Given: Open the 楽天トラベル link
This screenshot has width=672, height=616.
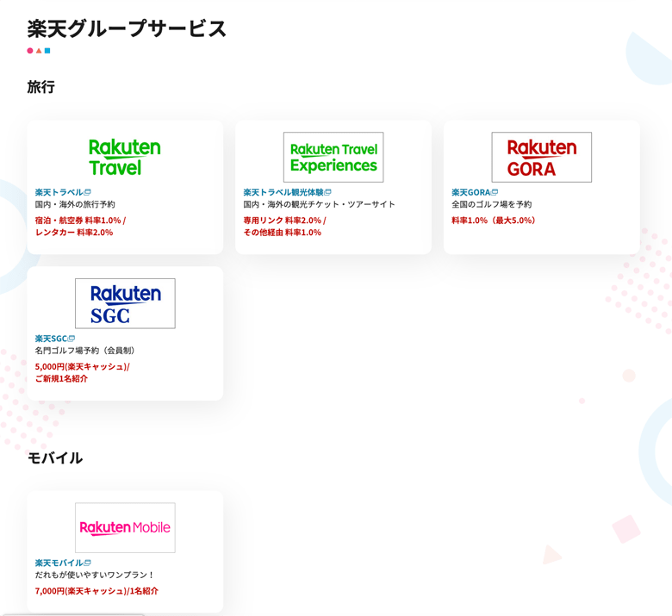Looking at the screenshot, I should click(x=59, y=192).
